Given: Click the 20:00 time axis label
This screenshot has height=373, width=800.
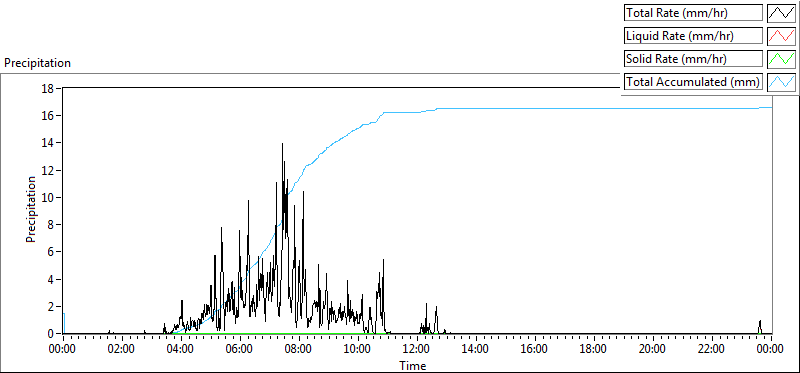Looking at the screenshot, I should [x=653, y=350].
